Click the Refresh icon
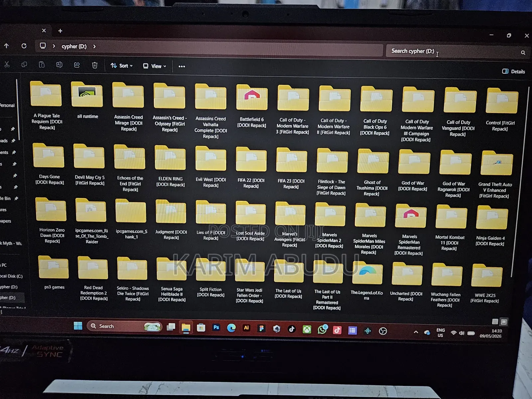This screenshot has width=532, height=399. pyautogui.click(x=24, y=46)
